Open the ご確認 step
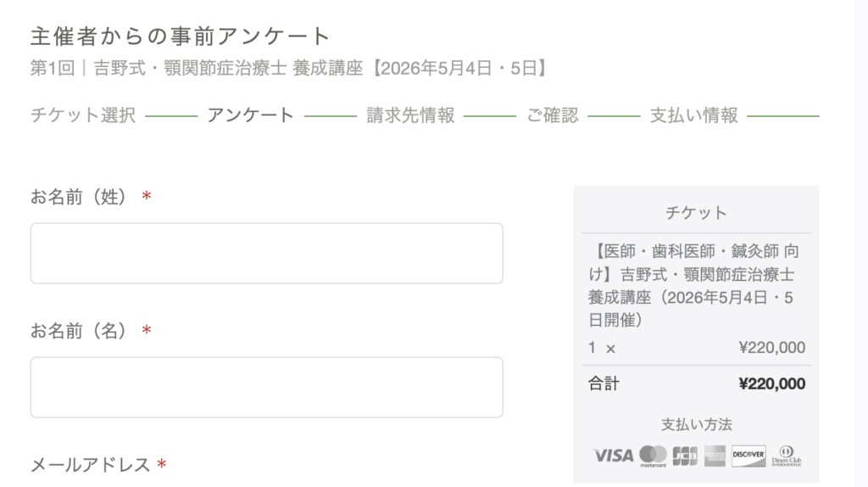This screenshot has width=868, height=487. [x=552, y=115]
